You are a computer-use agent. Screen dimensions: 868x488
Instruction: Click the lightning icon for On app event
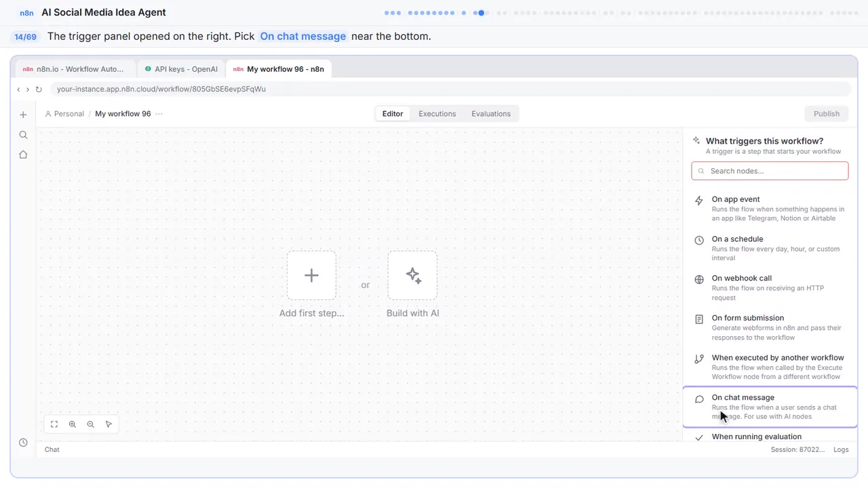699,201
